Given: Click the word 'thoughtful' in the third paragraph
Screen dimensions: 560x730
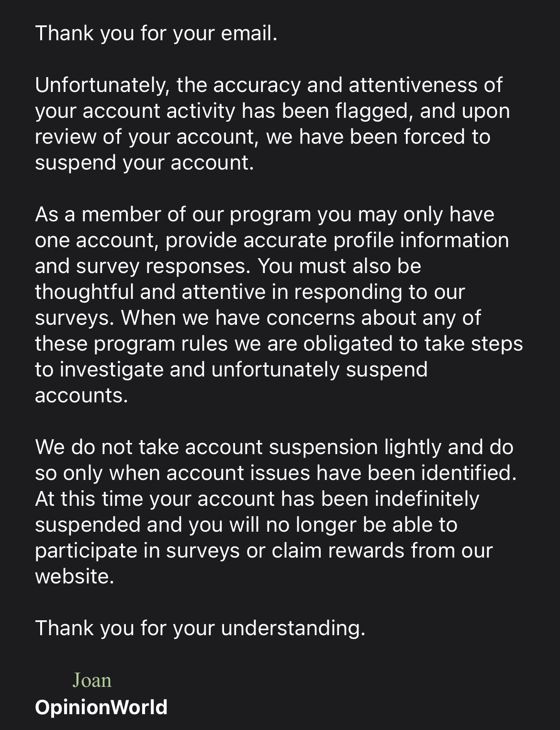Looking at the screenshot, I should [84, 292].
